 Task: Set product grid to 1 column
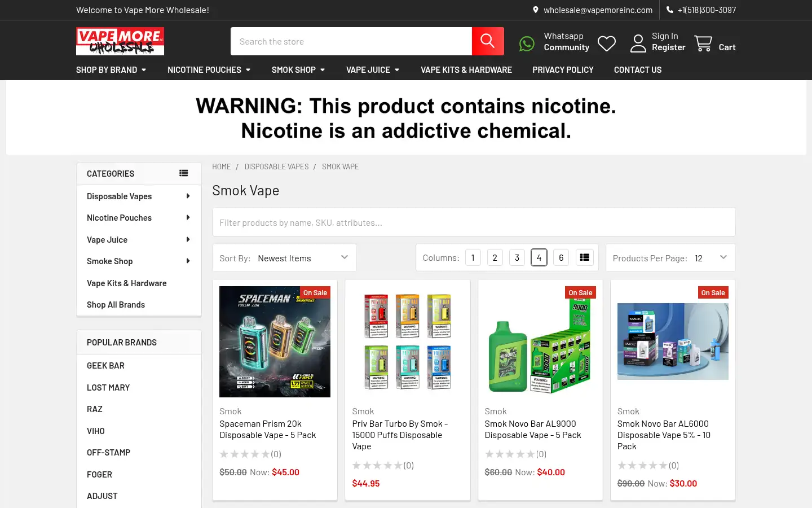click(473, 257)
